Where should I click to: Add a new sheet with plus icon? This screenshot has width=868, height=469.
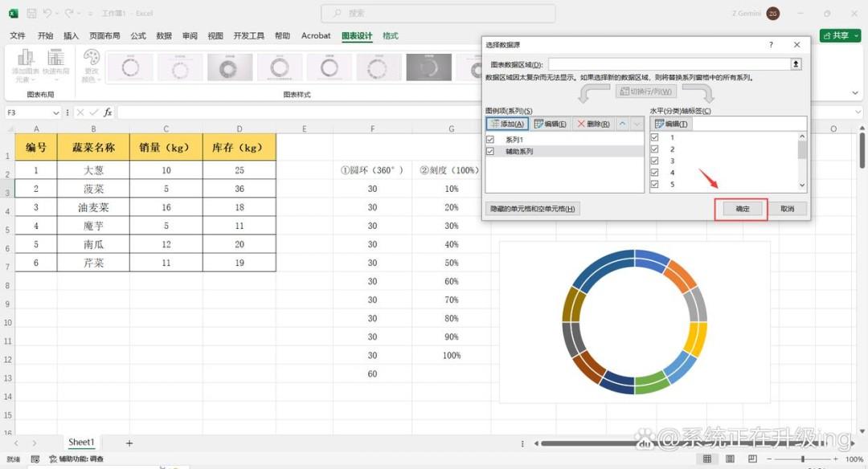click(x=129, y=443)
